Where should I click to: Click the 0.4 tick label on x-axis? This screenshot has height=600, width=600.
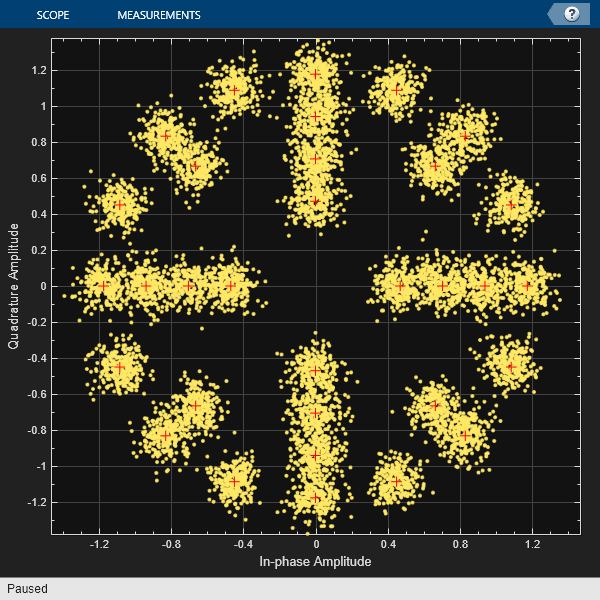click(388, 545)
